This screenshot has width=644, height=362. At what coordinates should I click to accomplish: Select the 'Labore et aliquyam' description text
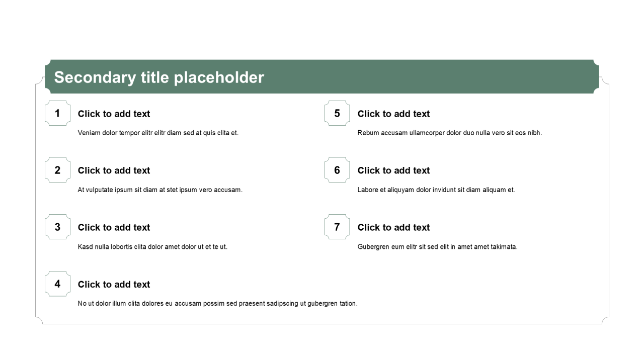pos(436,190)
